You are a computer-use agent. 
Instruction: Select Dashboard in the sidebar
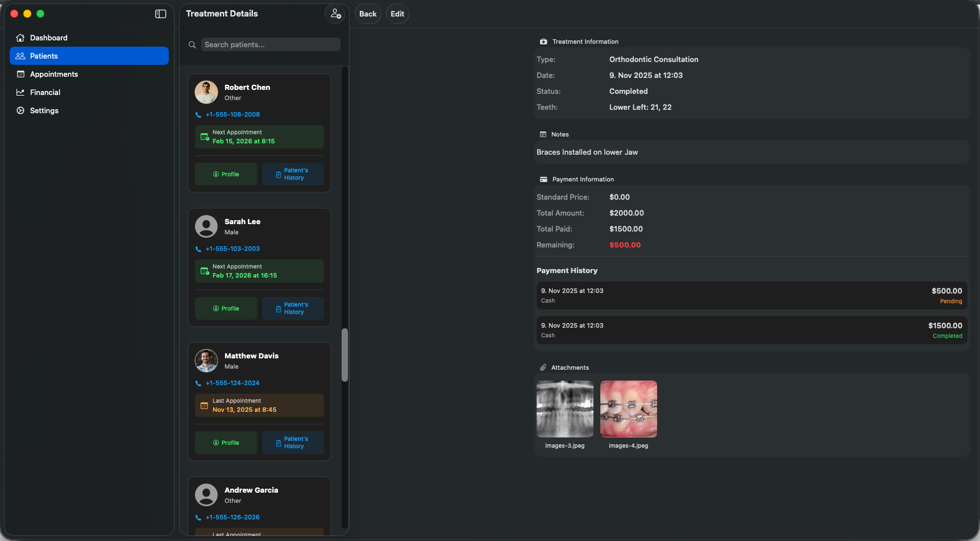click(x=49, y=38)
